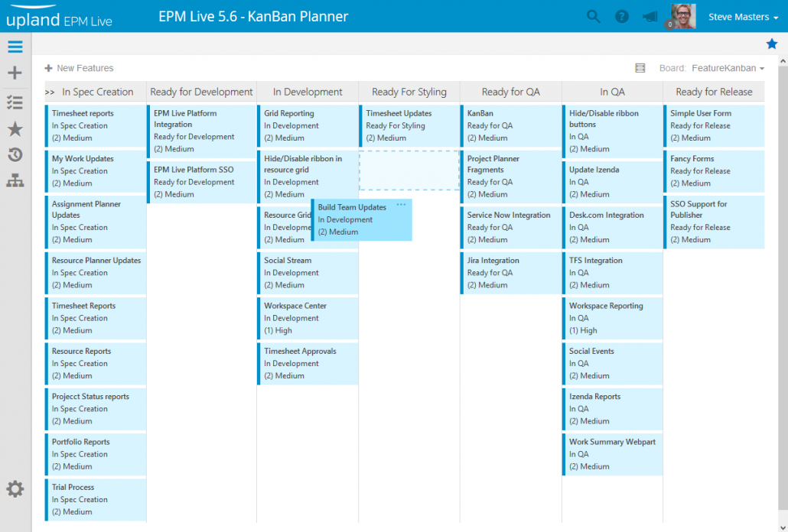This screenshot has height=532, width=788.
Task: Bookmark page with the blue star
Action: point(772,44)
